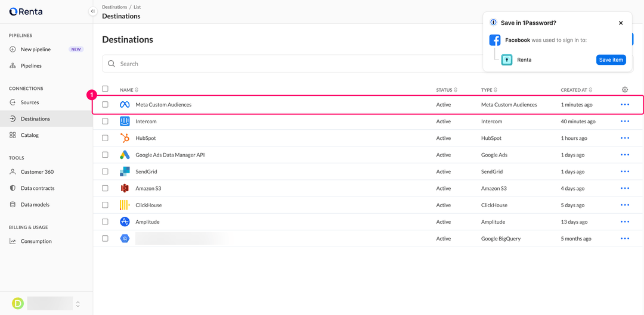Click the Catalog grid icon

(13, 135)
